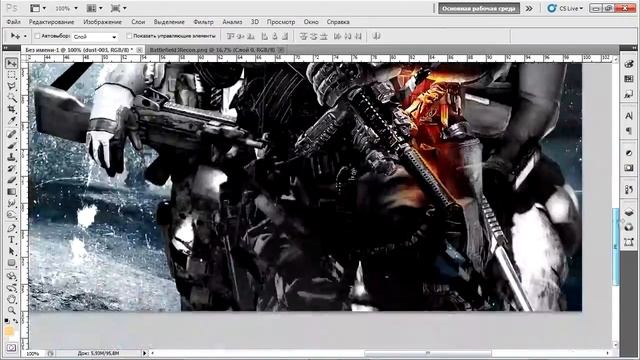640x360 pixels.
Task: Close the Battlefield3Recon.png document tab
Action: pyautogui.click(x=281, y=50)
